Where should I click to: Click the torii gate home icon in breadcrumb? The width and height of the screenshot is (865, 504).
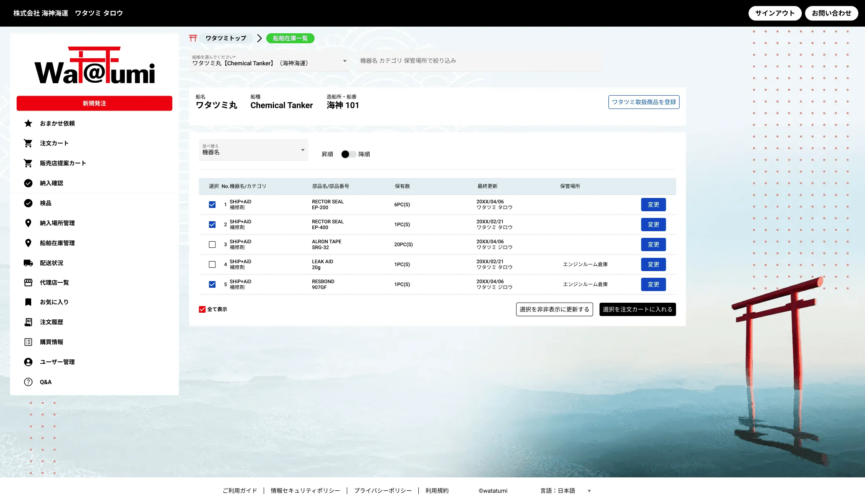193,38
